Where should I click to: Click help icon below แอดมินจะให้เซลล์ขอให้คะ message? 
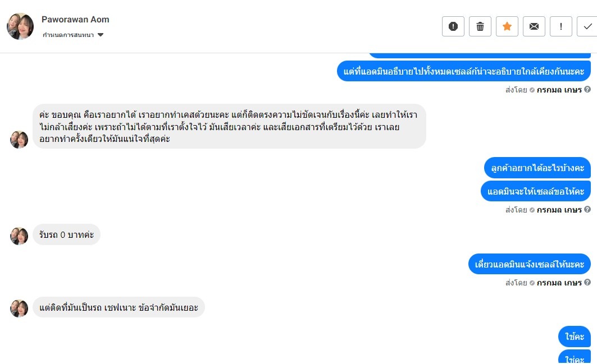[587, 210]
